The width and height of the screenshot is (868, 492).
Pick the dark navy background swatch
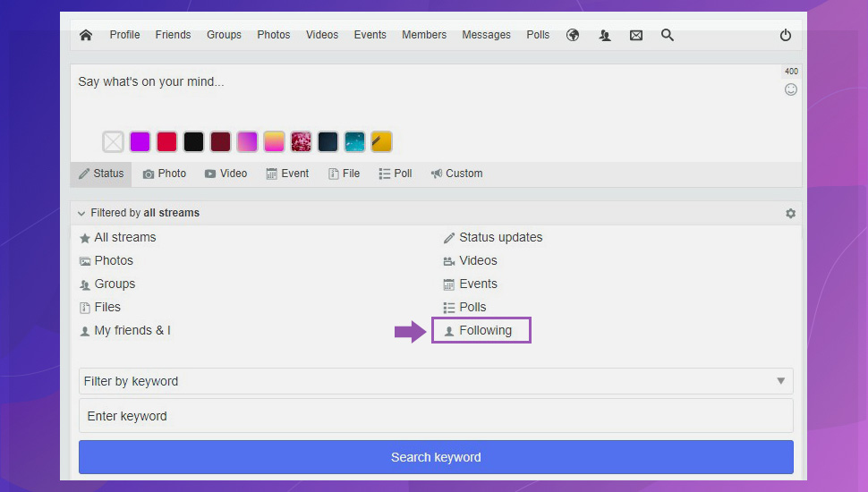[x=328, y=141]
